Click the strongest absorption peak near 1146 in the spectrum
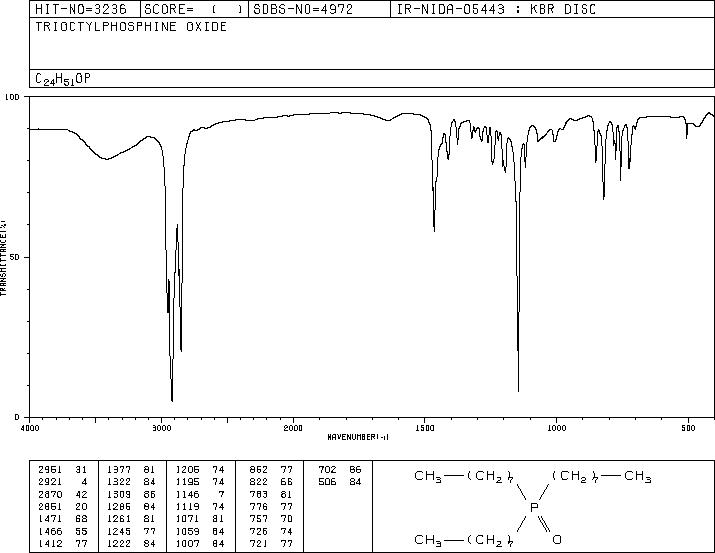The width and height of the screenshot is (715, 553). 518,390
